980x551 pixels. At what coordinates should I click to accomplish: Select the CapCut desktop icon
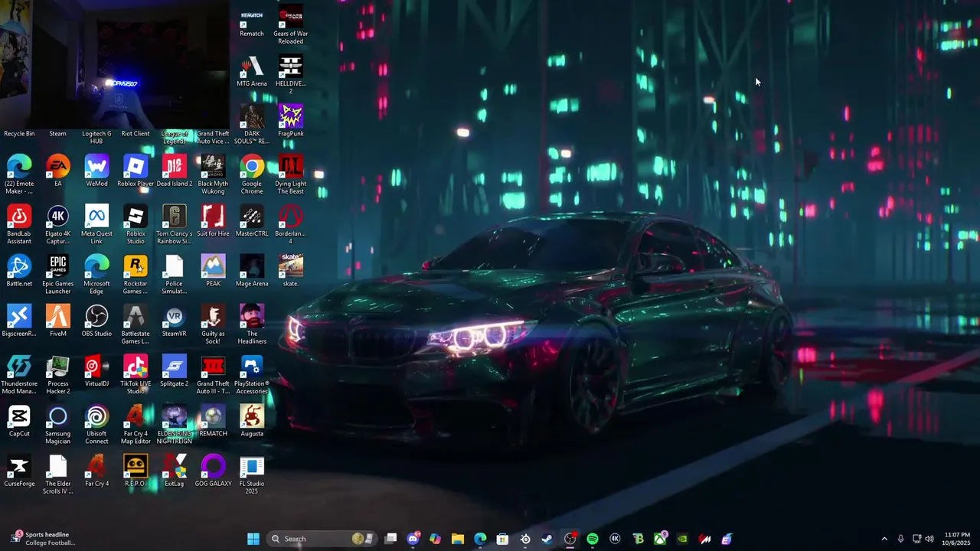coord(19,420)
